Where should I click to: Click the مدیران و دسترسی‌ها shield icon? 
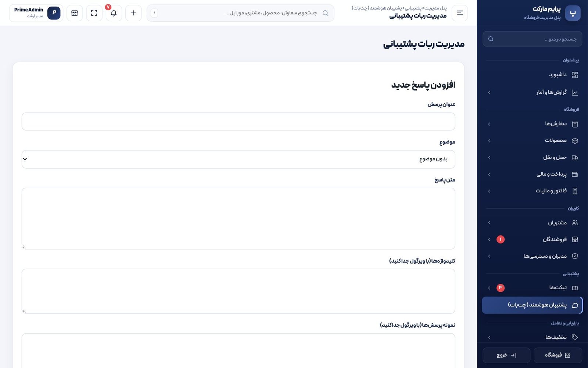pos(575,256)
